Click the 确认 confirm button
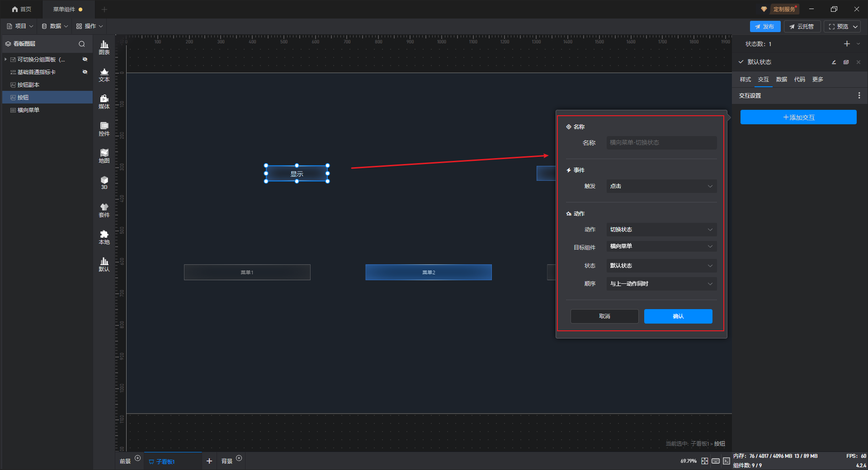The image size is (868, 470). tap(678, 316)
